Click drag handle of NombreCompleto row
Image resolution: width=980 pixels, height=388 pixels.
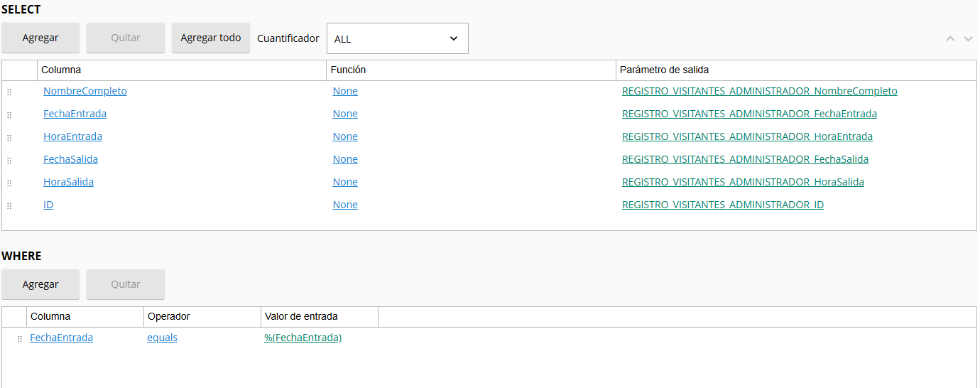[x=9, y=92]
